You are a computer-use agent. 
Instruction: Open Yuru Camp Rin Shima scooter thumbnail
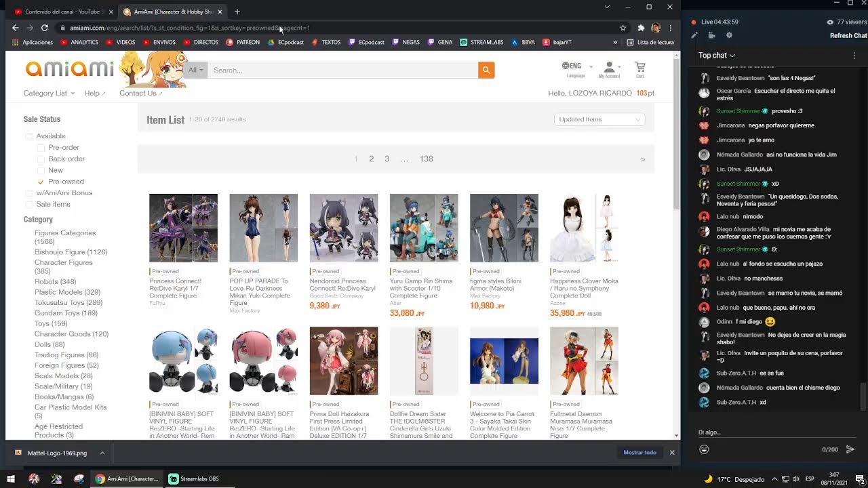[x=424, y=228]
